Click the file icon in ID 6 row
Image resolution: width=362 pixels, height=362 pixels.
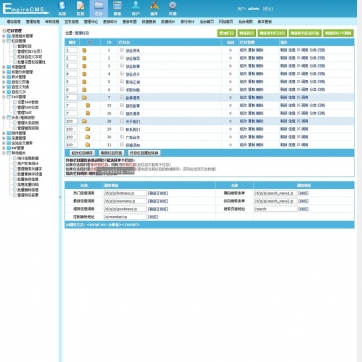84,90
